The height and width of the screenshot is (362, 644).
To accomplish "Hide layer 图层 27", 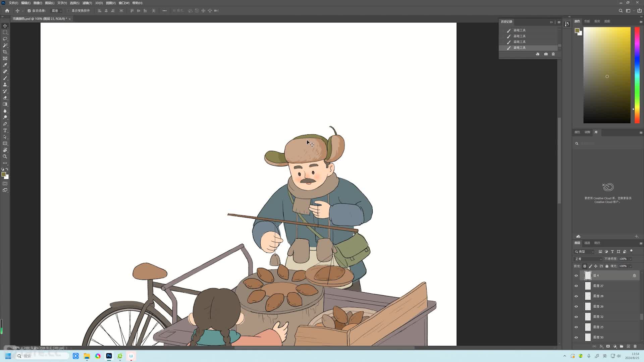I will [576, 286].
